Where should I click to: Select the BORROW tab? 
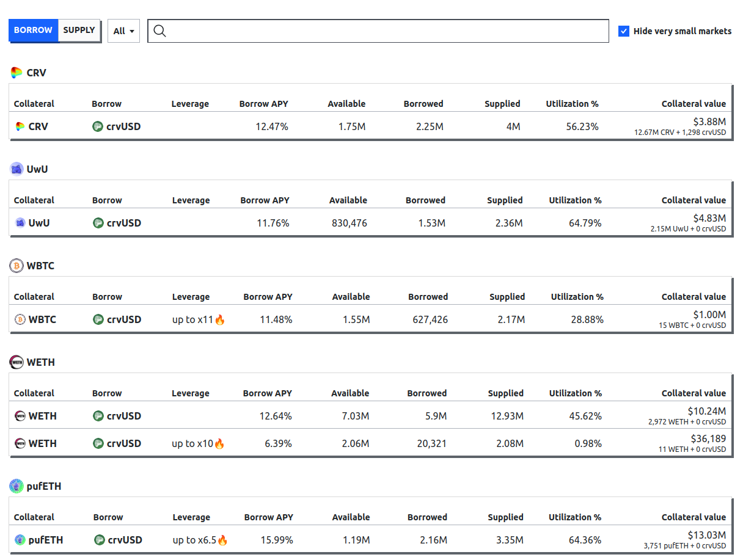[33, 30]
